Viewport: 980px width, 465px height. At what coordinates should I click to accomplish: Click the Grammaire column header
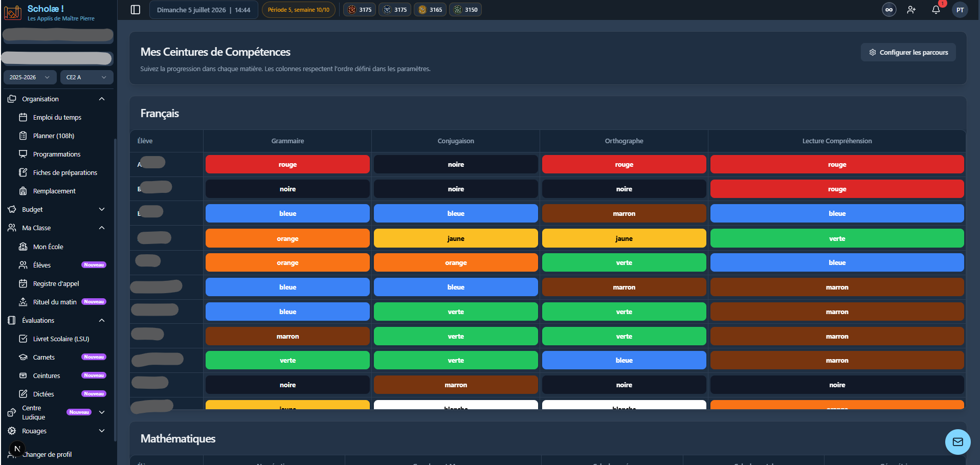(287, 141)
